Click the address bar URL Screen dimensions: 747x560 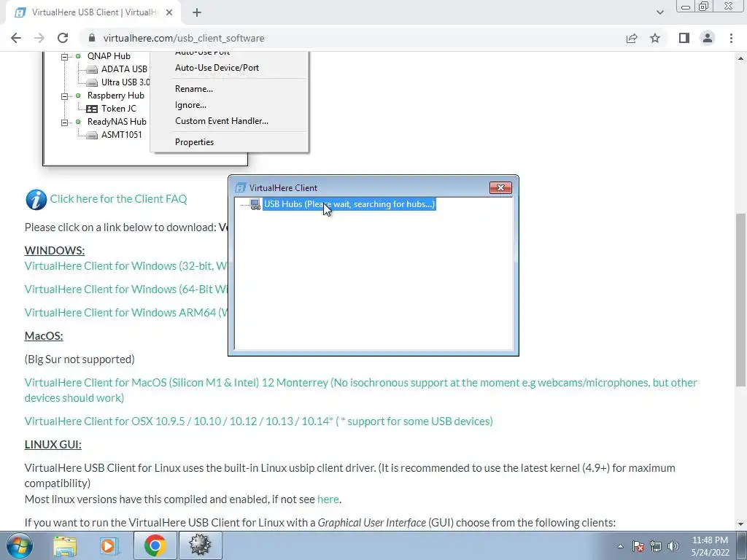coord(183,38)
